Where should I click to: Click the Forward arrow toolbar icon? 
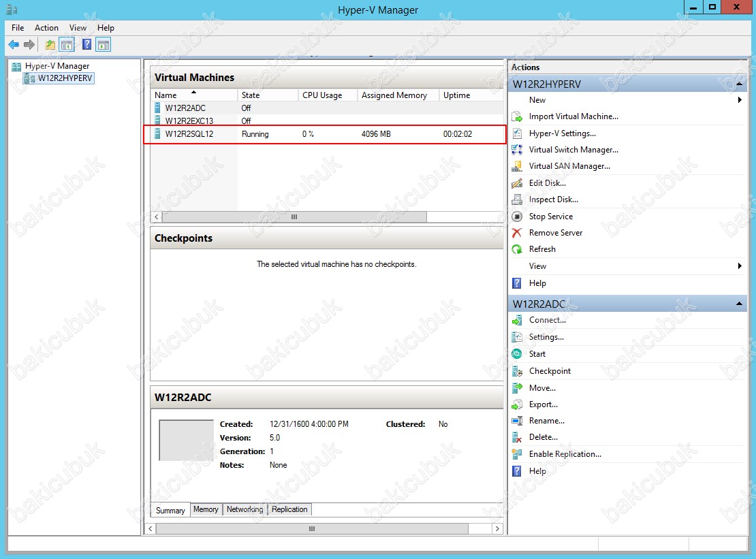29,45
